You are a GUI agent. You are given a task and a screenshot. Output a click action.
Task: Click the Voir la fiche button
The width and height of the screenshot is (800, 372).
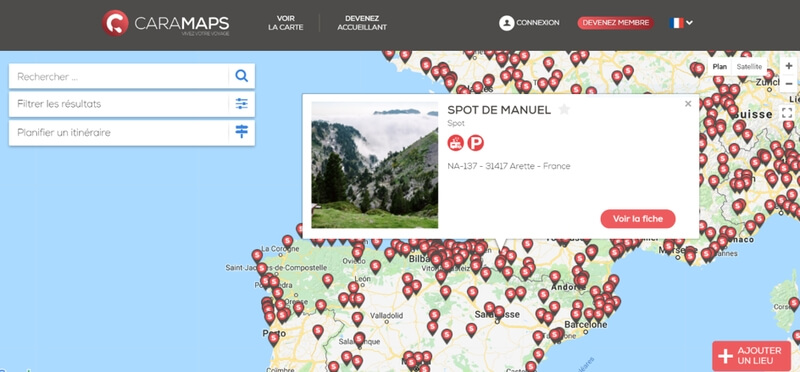tap(638, 219)
